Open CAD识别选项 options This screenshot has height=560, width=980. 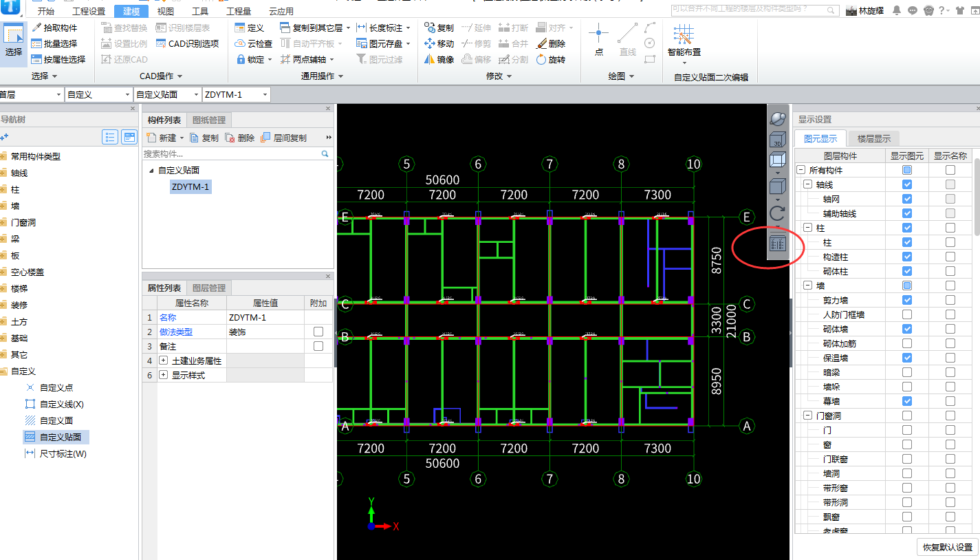[187, 43]
